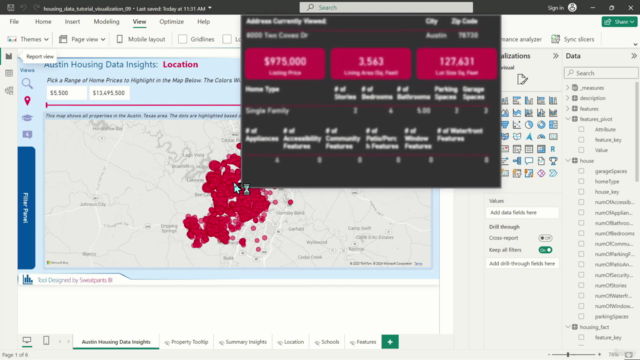Open the Themes dropdown
The height and width of the screenshot is (360, 640).
pos(28,39)
